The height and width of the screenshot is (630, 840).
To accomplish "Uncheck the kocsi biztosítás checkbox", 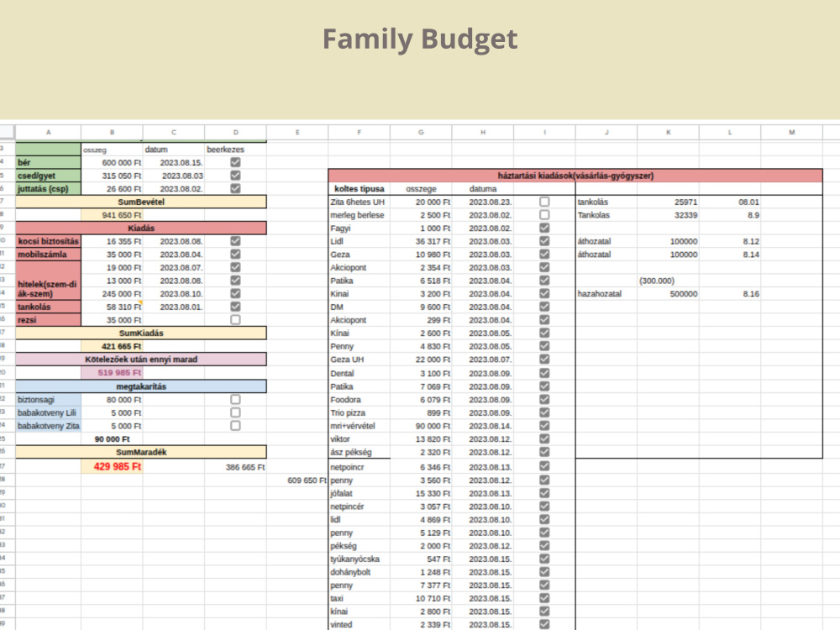I will (235, 241).
